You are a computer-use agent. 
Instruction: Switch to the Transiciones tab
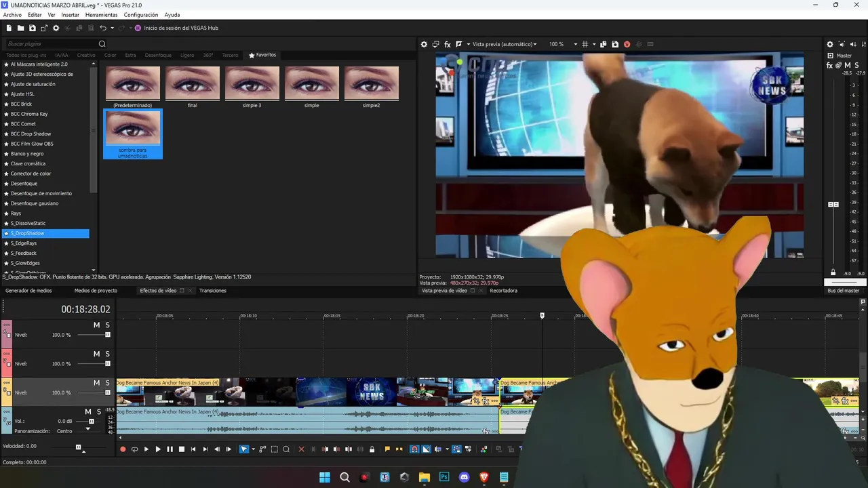click(x=213, y=291)
